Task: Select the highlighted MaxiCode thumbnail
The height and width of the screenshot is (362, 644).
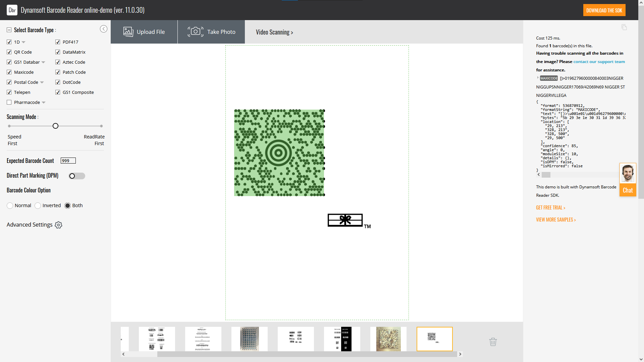Action: pyautogui.click(x=434, y=339)
